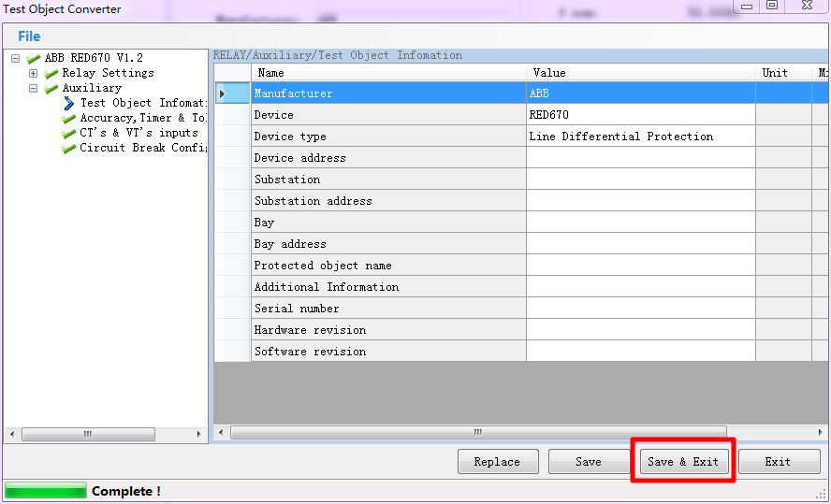This screenshot has width=831, height=504.
Task: Collapse the ABB RED670 V1.2 root node
Action: tap(15, 58)
